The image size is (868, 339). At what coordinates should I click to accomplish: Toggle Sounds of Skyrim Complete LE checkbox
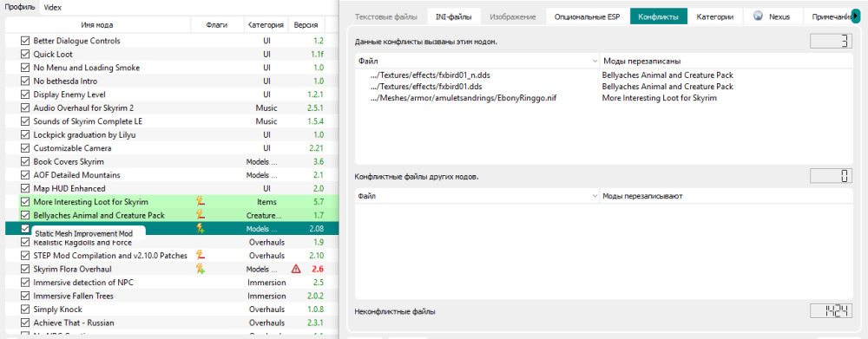point(24,121)
